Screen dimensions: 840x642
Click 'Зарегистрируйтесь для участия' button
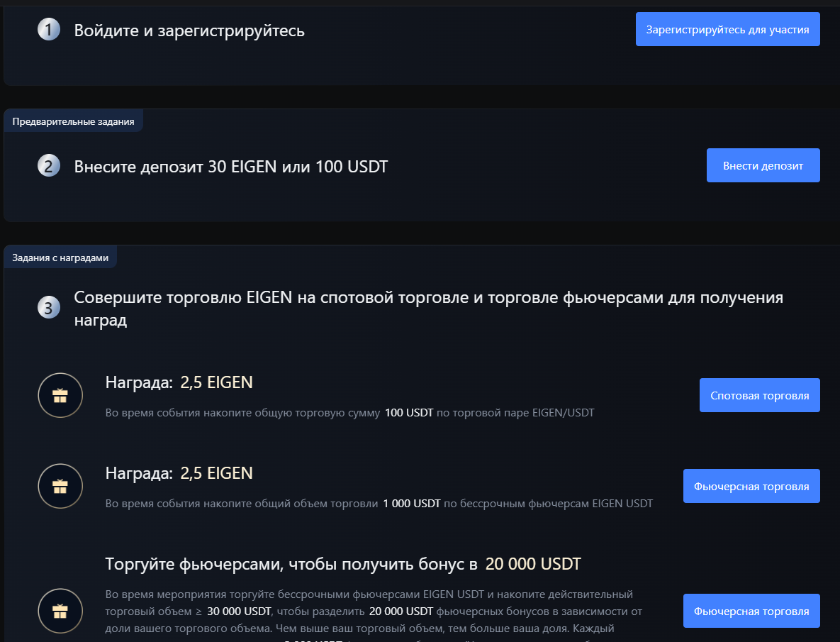point(727,29)
